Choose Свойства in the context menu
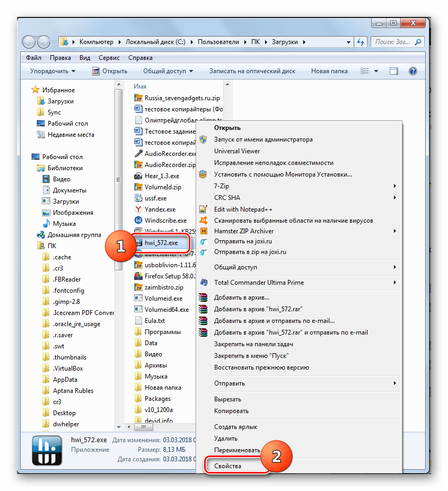 pyautogui.click(x=227, y=466)
